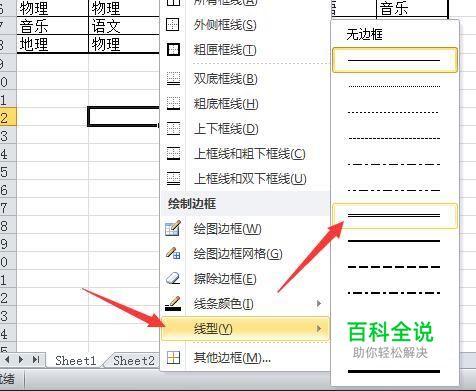Switch to Sheet1 tab
This screenshot has width=476, height=391.
[76, 361]
